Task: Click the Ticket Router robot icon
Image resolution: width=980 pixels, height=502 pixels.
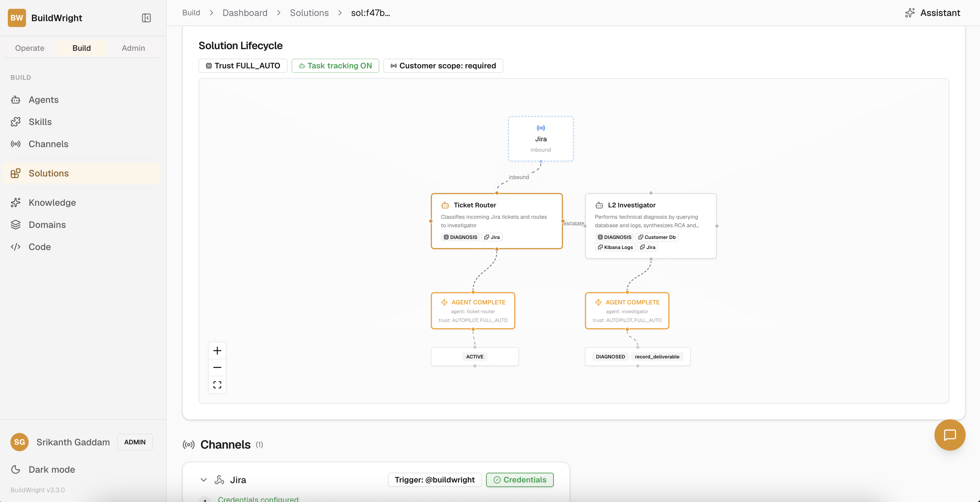Action: pos(445,205)
